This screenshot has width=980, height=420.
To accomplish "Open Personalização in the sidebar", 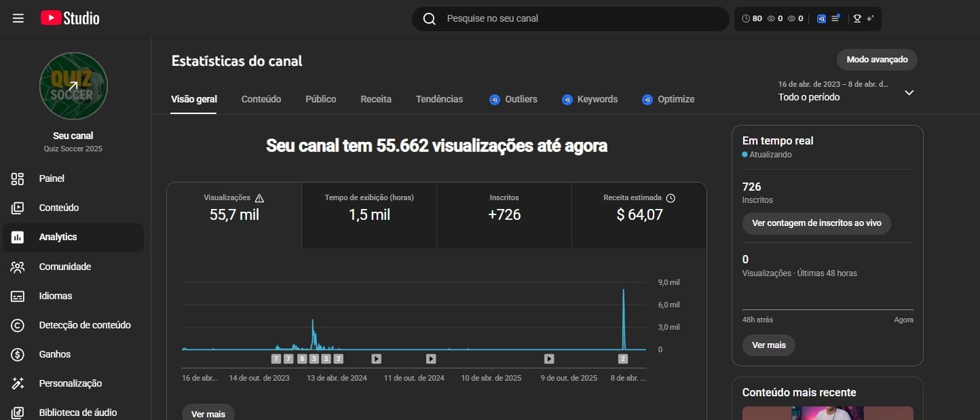I will (x=73, y=383).
